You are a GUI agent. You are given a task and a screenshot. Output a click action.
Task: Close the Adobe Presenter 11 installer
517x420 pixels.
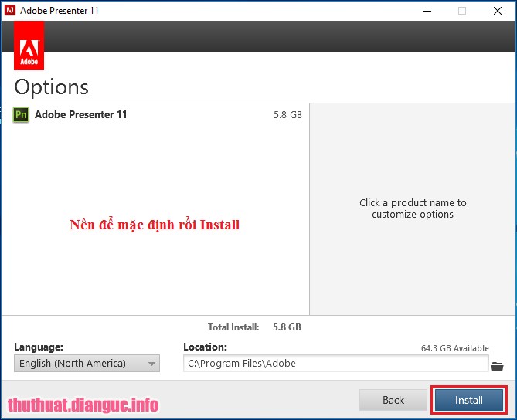(x=498, y=11)
